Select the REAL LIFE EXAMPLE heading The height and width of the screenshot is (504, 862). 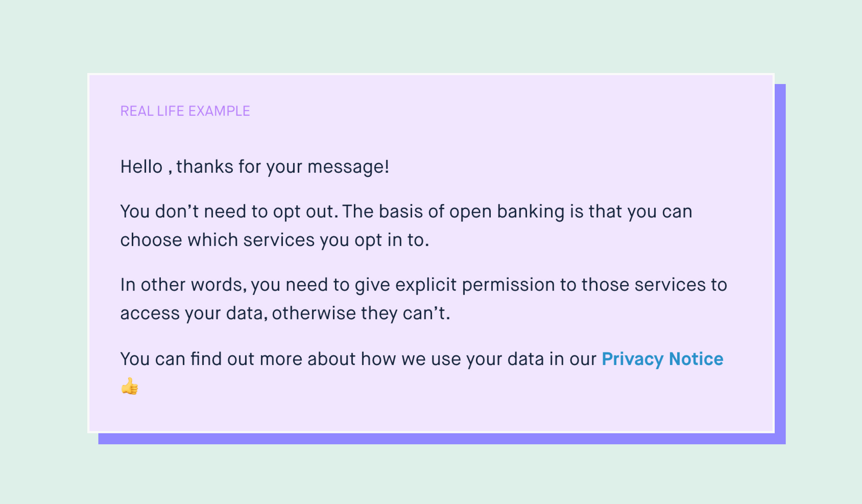pos(185,111)
